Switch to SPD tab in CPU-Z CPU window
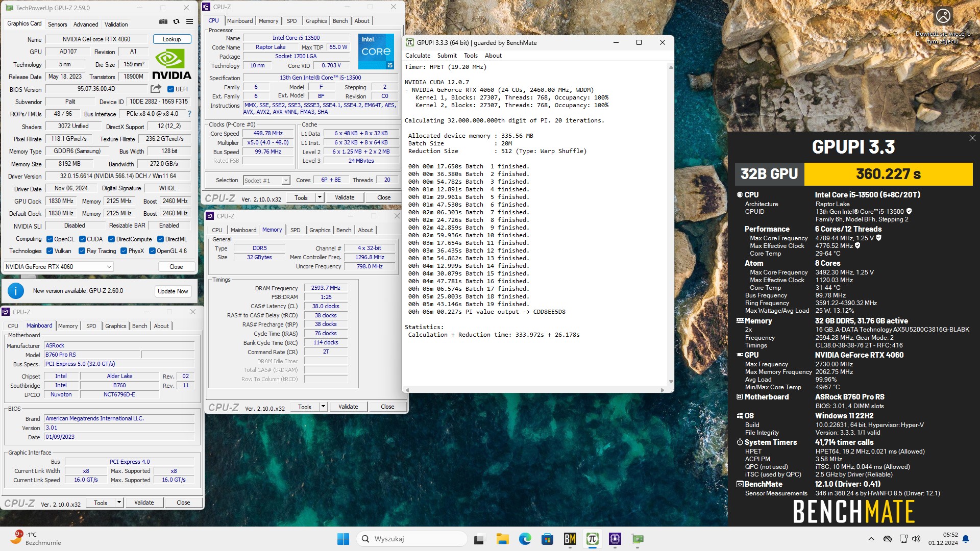This screenshot has width=980, height=551. pos(292,21)
